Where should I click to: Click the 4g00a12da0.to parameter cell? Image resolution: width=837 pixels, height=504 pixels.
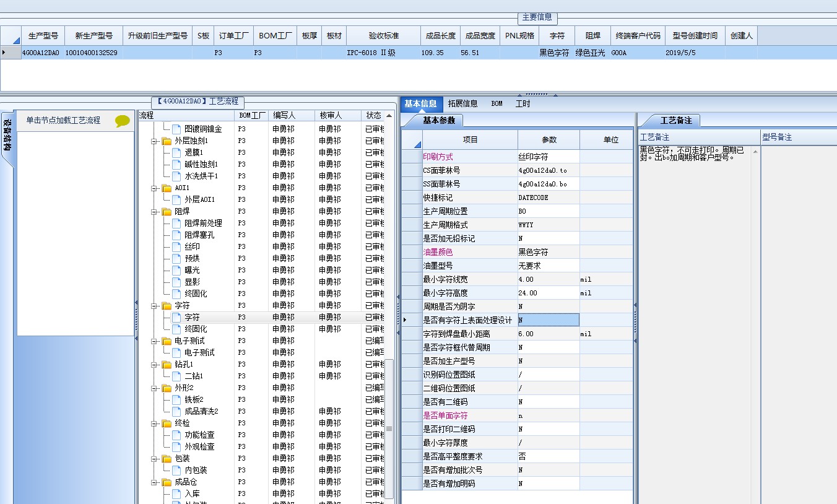(549, 170)
